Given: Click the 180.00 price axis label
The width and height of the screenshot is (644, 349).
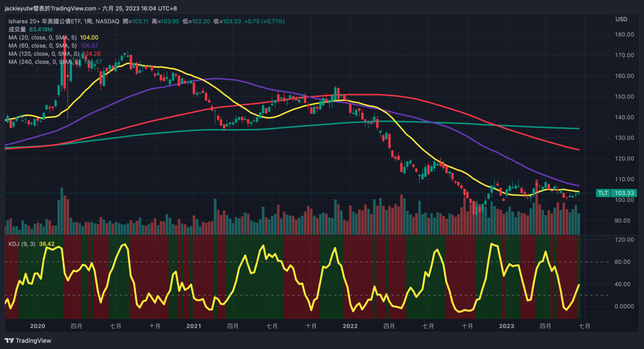Looking at the screenshot, I should [x=624, y=35].
